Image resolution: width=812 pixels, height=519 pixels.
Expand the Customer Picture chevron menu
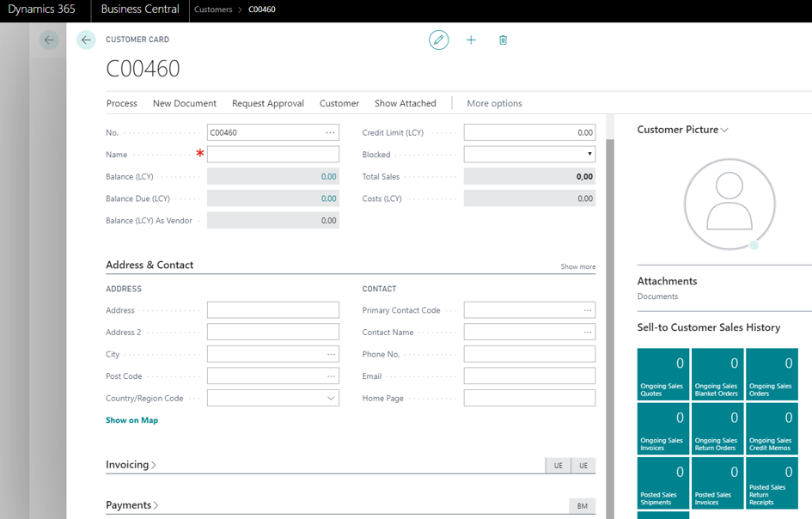pyautogui.click(x=724, y=130)
